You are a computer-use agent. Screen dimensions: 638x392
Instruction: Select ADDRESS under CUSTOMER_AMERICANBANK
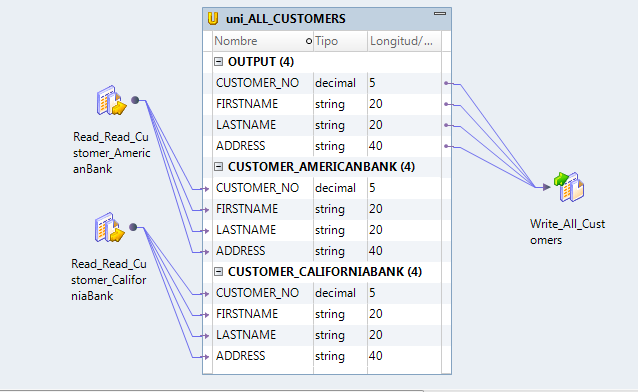tap(240, 251)
